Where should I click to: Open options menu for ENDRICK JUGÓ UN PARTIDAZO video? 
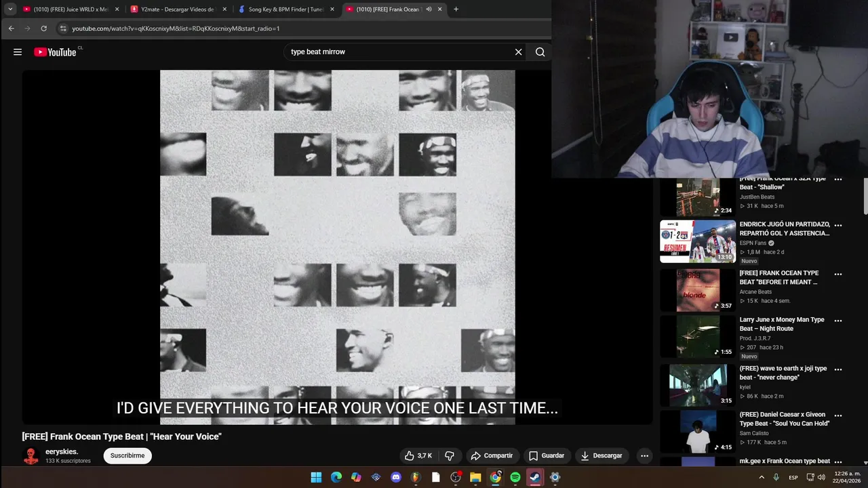tap(837, 225)
